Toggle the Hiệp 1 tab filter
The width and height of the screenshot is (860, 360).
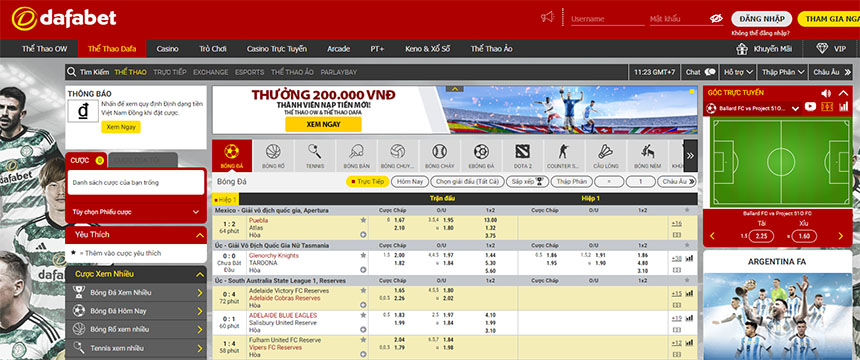[225, 200]
